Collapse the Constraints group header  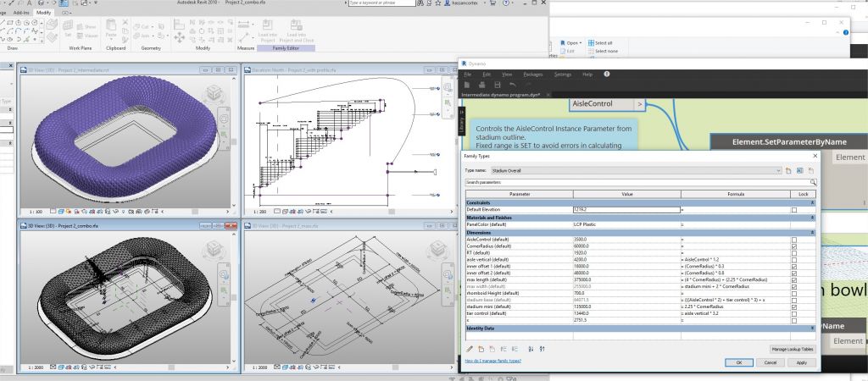[x=813, y=203]
